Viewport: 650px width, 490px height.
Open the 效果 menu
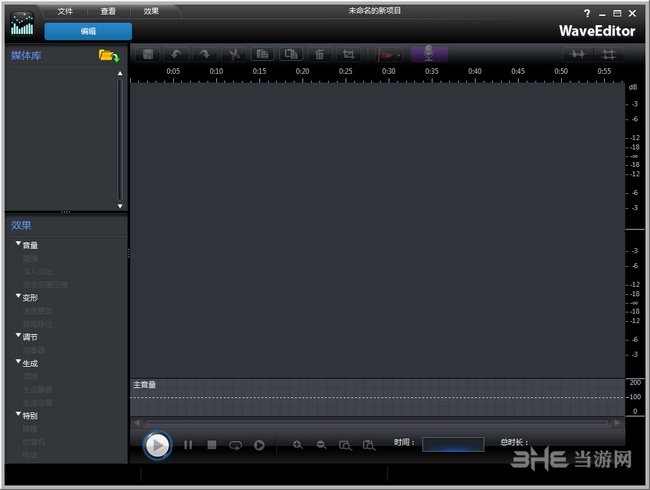point(151,11)
